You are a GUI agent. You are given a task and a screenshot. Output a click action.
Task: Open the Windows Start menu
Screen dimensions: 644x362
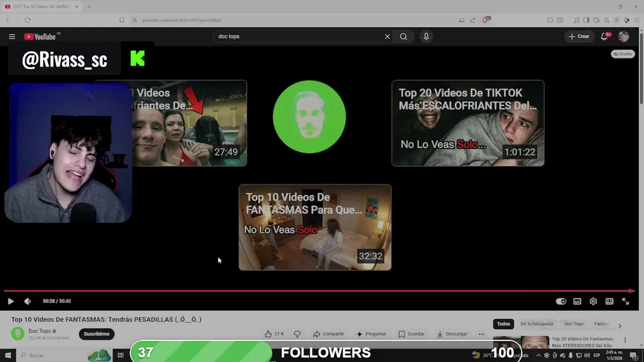click(x=8, y=355)
